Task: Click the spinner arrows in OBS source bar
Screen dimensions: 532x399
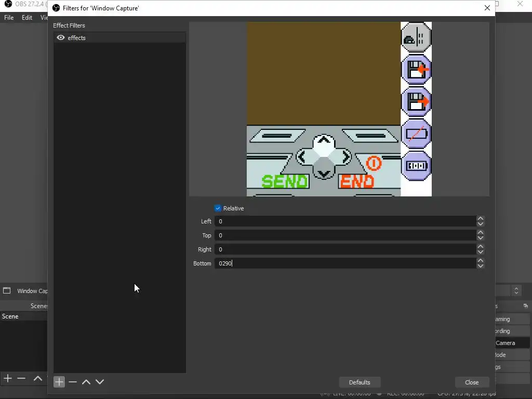Action: click(516, 291)
